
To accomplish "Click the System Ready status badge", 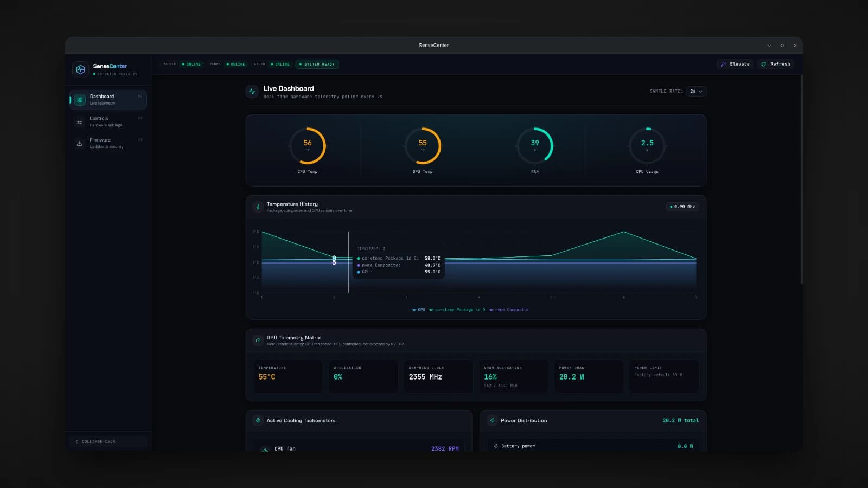I will [317, 64].
